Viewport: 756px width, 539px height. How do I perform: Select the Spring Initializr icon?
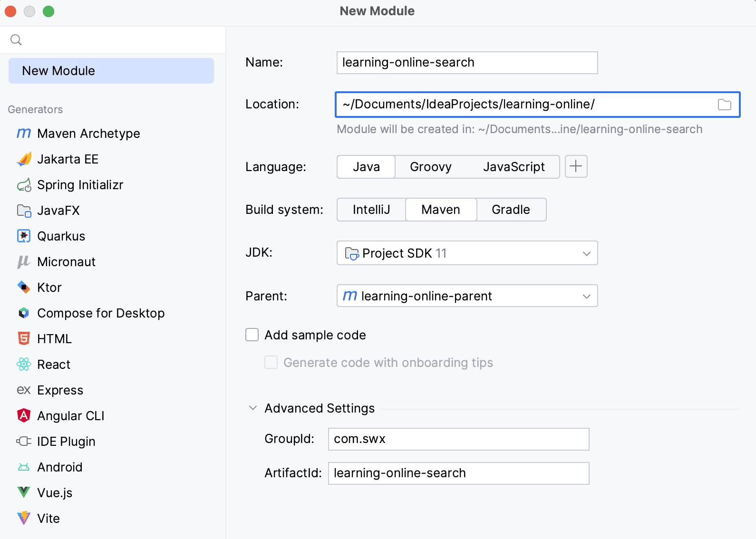click(x=24, y=185)
